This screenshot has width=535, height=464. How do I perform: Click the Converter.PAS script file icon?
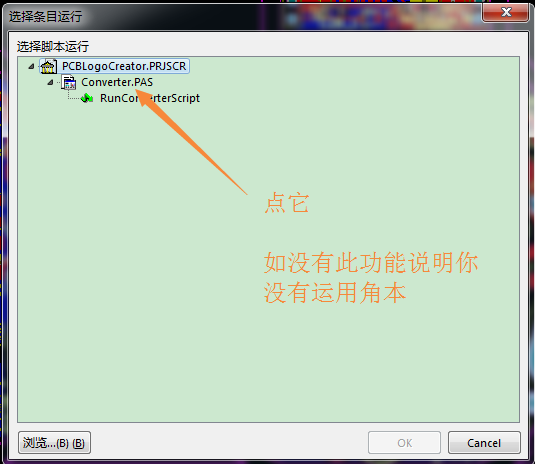point(69,82)
